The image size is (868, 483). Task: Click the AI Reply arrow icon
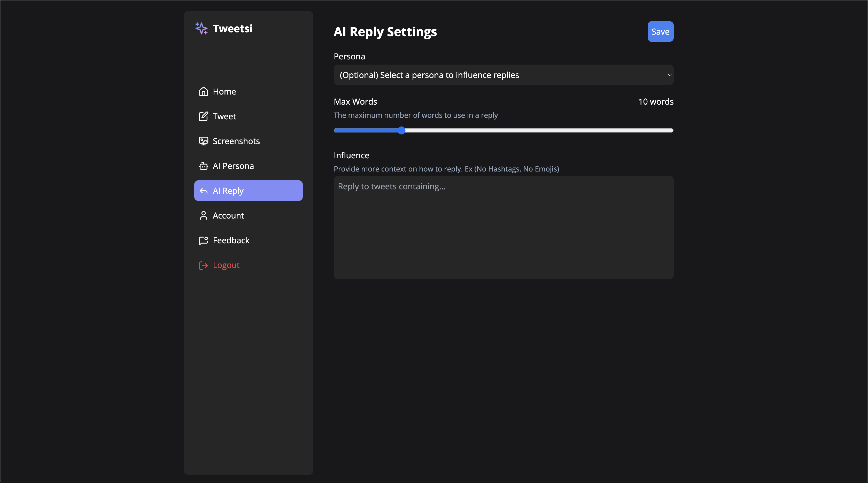(x=203, y=191)
